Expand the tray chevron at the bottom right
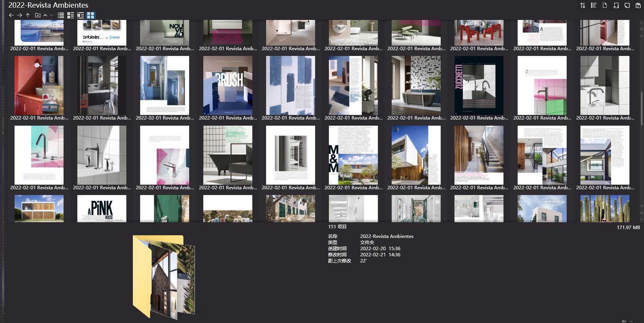 (x=631, y=321)
